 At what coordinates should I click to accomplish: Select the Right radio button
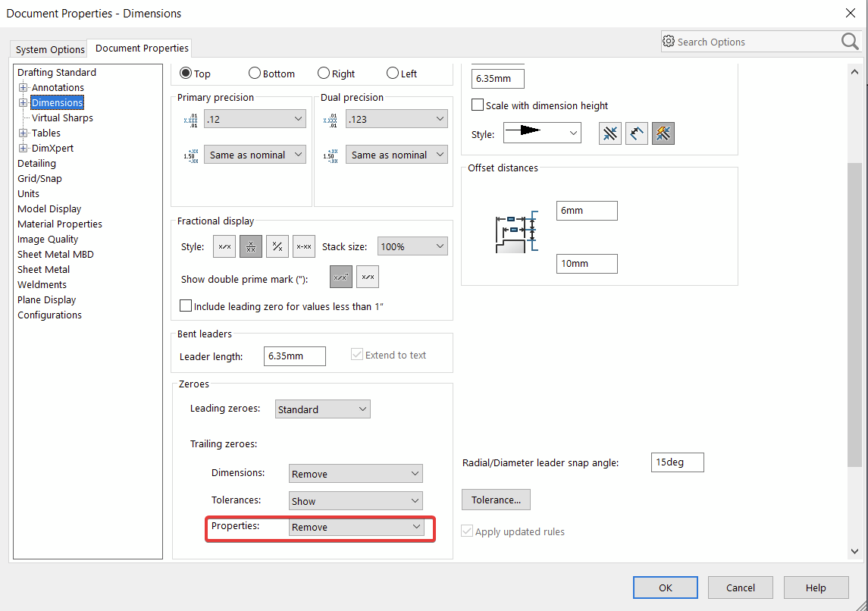tap(324, 73)
